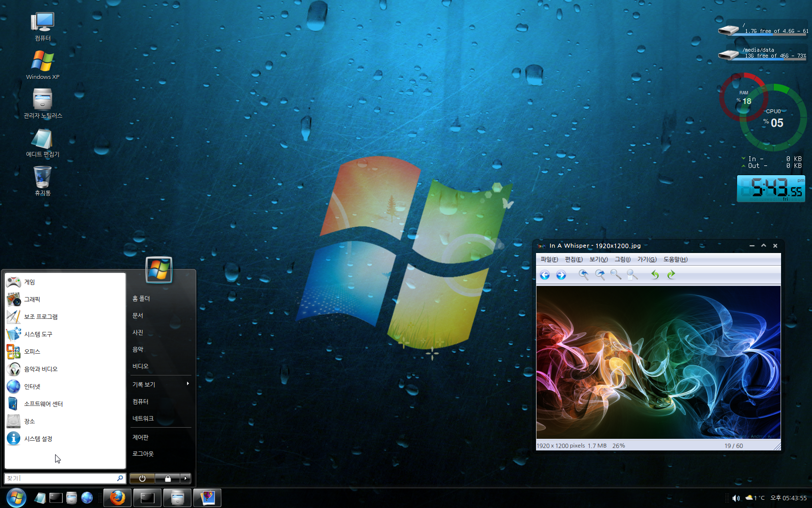The height and width of the screenshot is (508, 812).
Task: Open the 게임 category
Action: click(65, 282)
